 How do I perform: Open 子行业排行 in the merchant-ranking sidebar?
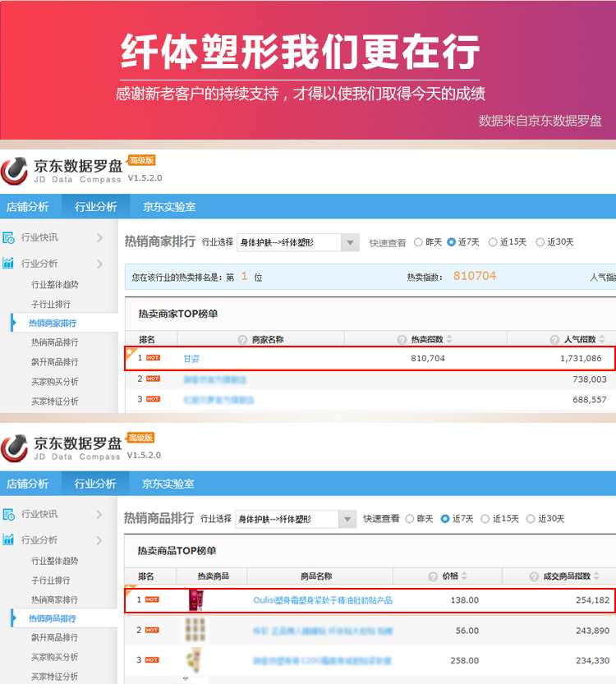pyautogui.click(x=51, y=304)
